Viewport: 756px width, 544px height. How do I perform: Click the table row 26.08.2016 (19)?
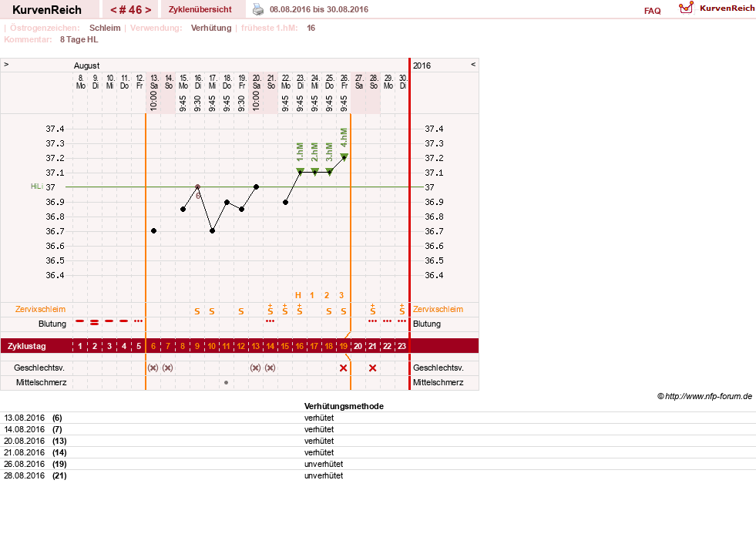click(x=378, y=464)
